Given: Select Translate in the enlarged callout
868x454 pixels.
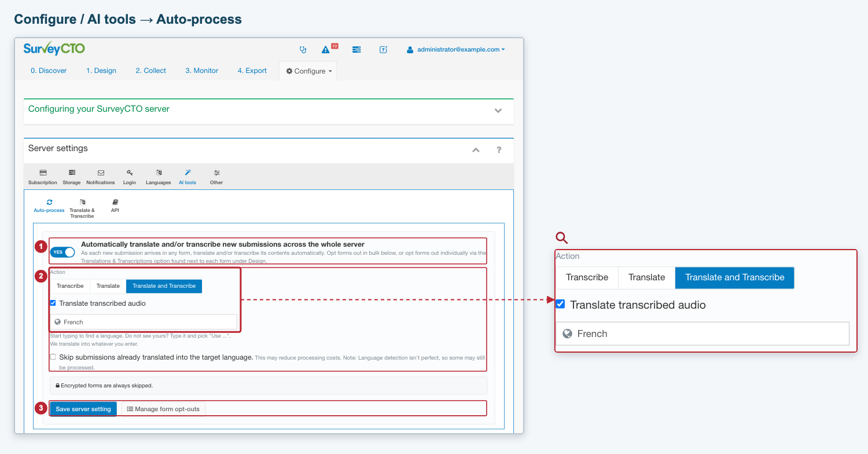Looking at the screenshot, I should (x=647, y=277).
